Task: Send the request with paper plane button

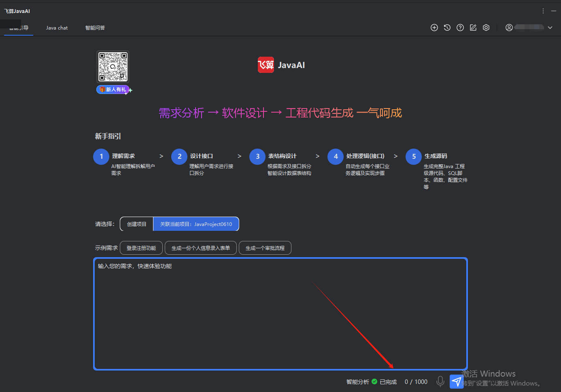Action: coord(457,381)
